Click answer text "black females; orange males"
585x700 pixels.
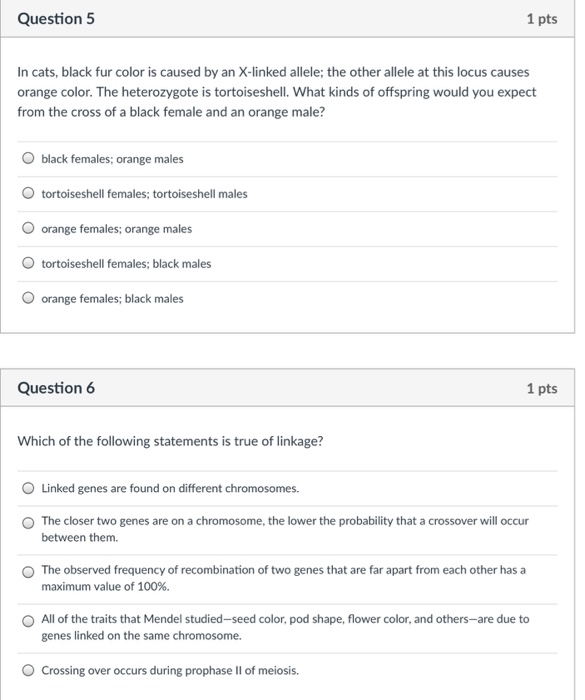click(112, 159)
